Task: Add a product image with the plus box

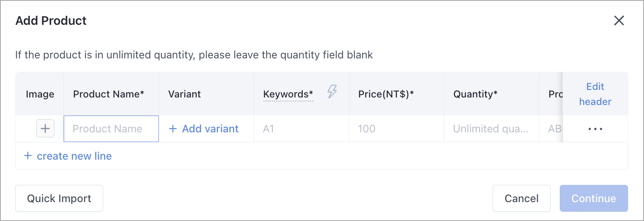Action: point(45,129)
